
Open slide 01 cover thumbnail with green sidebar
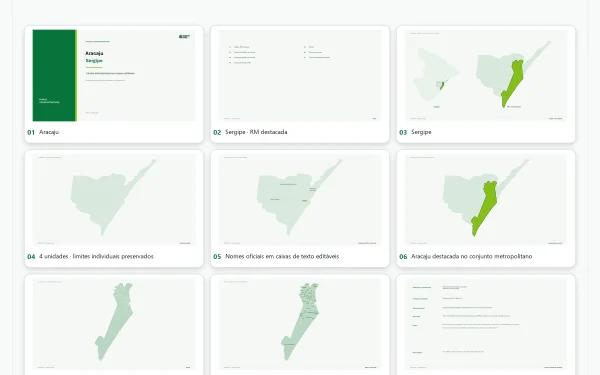click(x=114, y=75)
